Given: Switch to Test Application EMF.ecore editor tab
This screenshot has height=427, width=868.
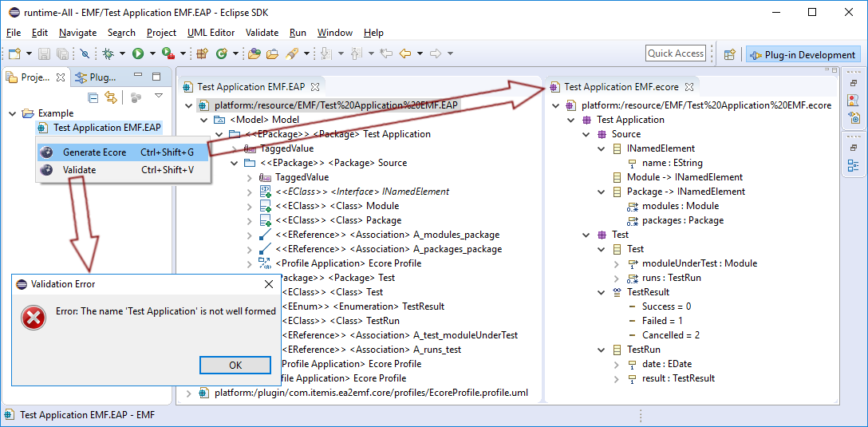Looking at the screenshot, I should pyautogui.click(x=622, y=87).
